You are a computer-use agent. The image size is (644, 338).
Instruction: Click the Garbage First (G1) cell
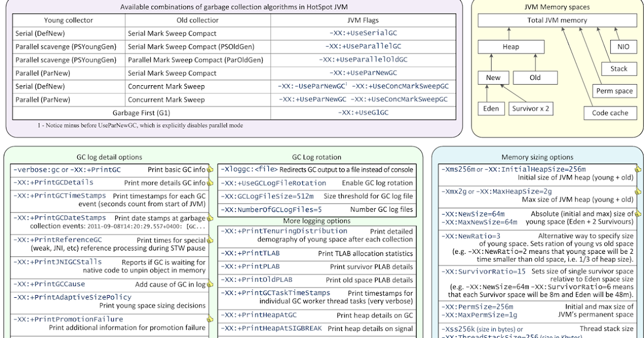(x=141, y=113)
